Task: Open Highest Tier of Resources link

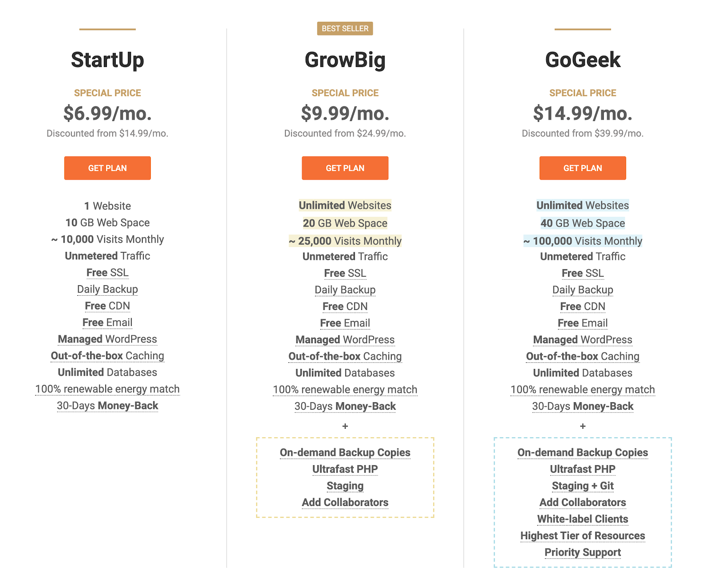Action: [583, 536]
